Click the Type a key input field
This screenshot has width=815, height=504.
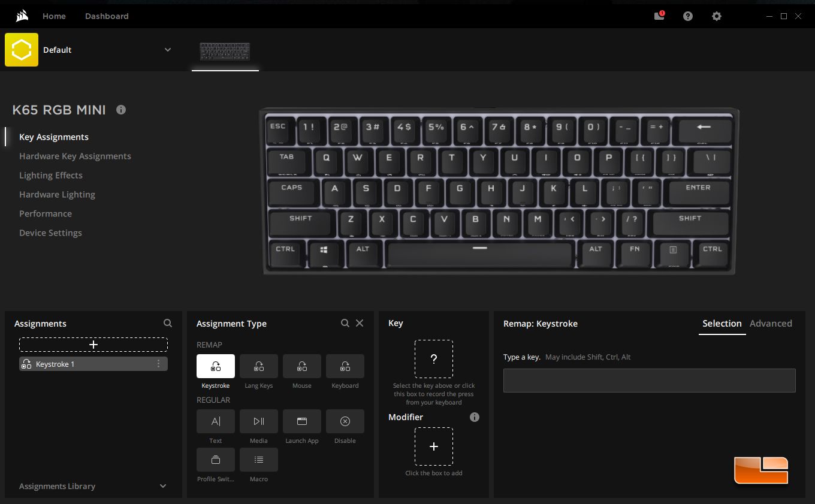click(x=650, y=381)
